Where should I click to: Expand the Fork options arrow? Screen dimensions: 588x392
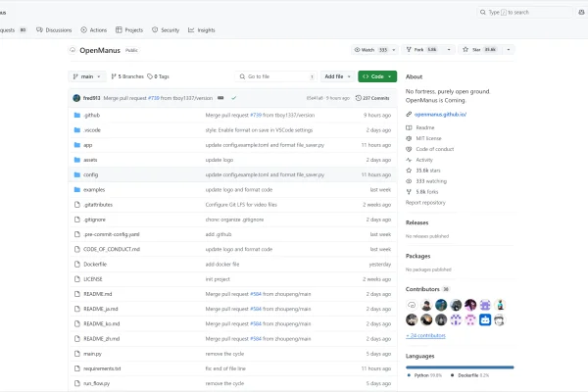449,50
